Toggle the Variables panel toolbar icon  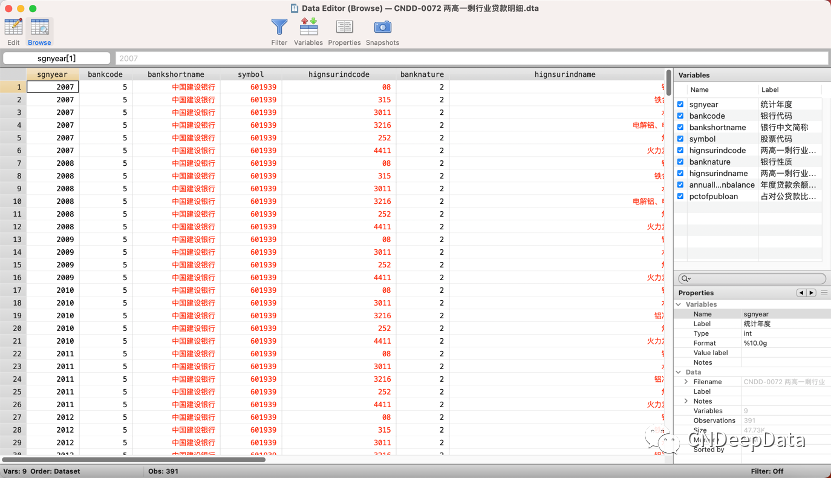pos(308,32)
